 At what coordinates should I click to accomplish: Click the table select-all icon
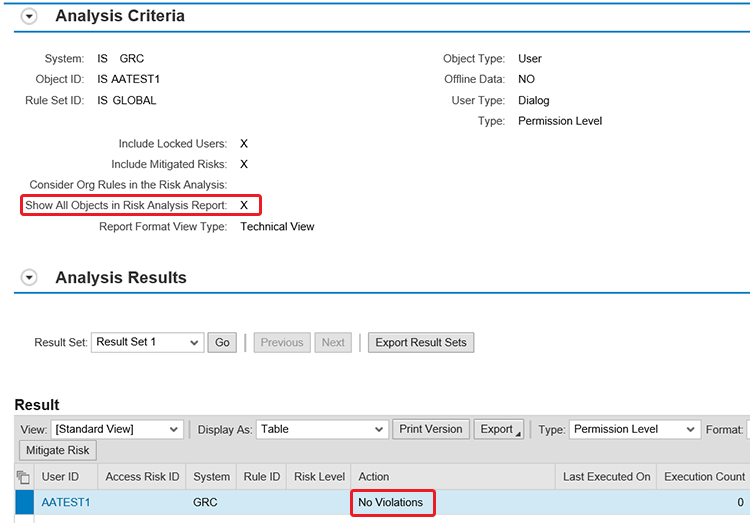[x=24, y=477]
